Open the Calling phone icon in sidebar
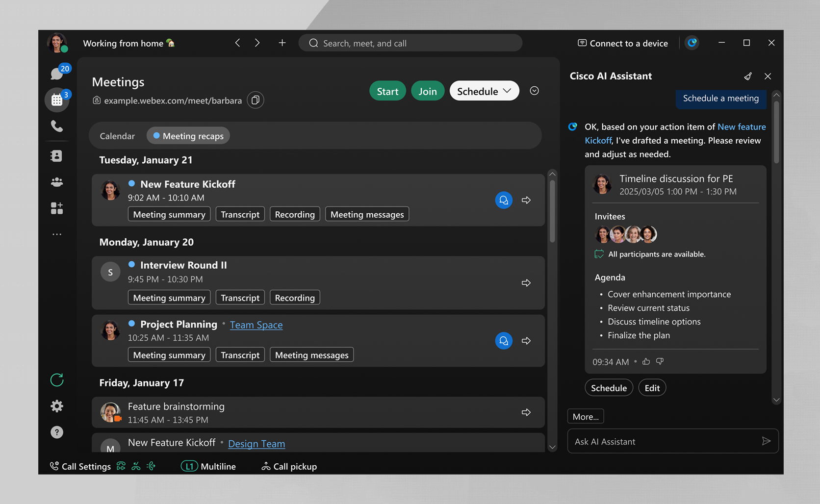 click(57, 126)
